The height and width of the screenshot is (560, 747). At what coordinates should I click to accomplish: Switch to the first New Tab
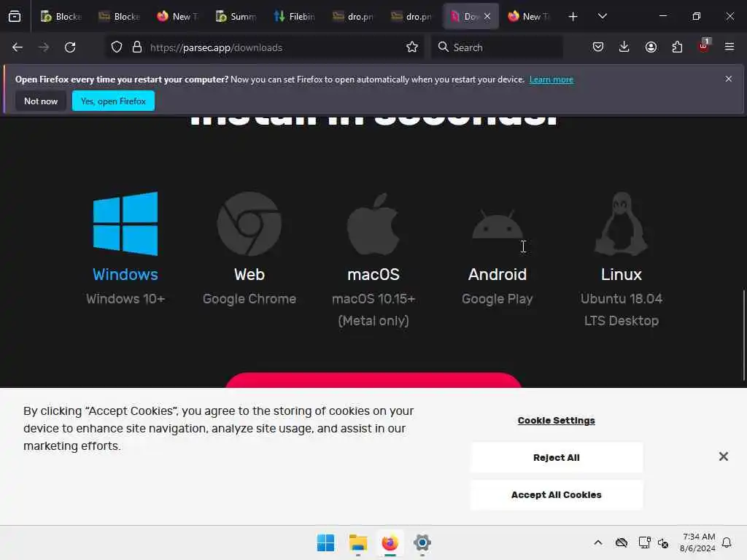tap(178, 17)
